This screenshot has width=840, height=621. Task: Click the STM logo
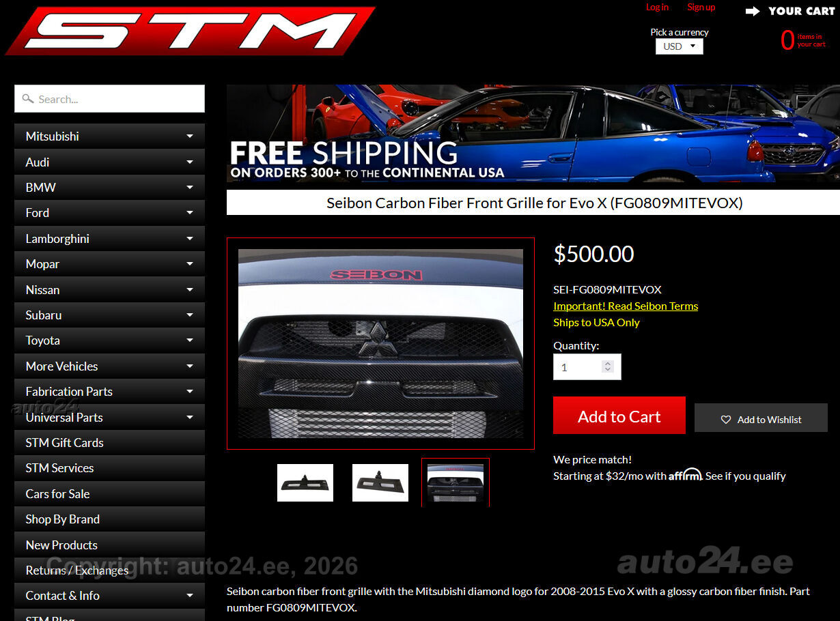(190, 30)
